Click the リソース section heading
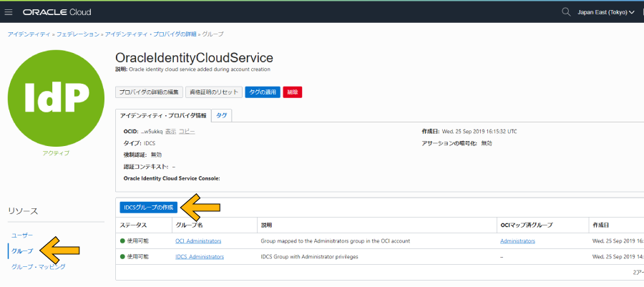This screenshot has width=644, height=287. click(x=23, y=211)
